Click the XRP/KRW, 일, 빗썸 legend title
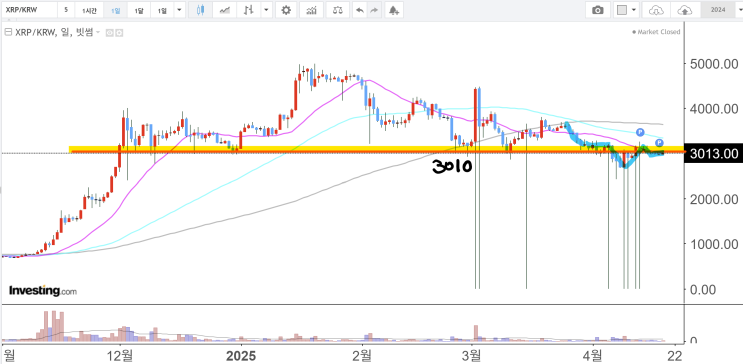The width and height of the screenshot is (743, 364). [53, 33]
